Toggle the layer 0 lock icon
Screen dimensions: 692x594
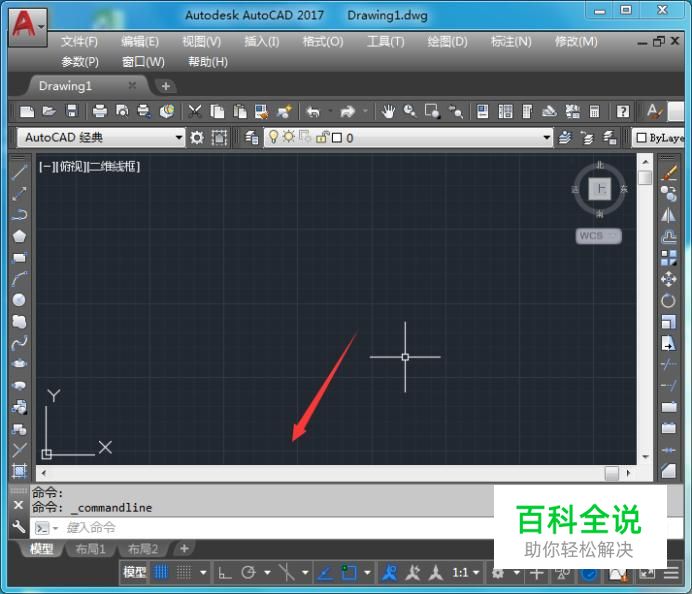(x=322, y=137)
